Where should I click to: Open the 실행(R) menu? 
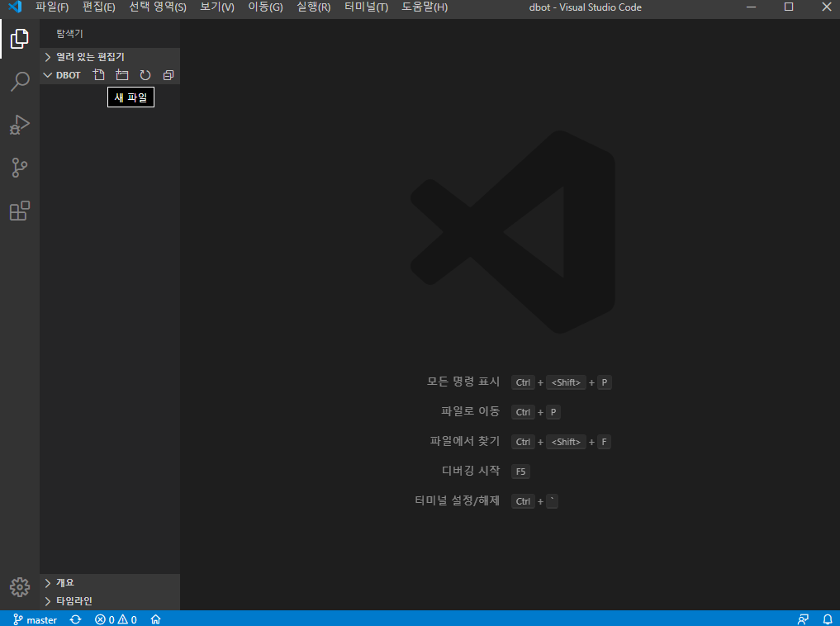313,7
